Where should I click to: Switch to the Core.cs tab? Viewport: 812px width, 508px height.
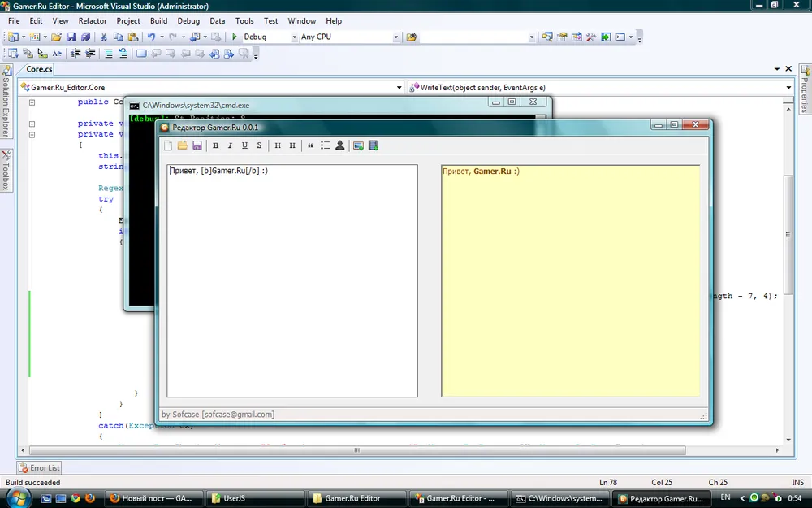[40, 69]
